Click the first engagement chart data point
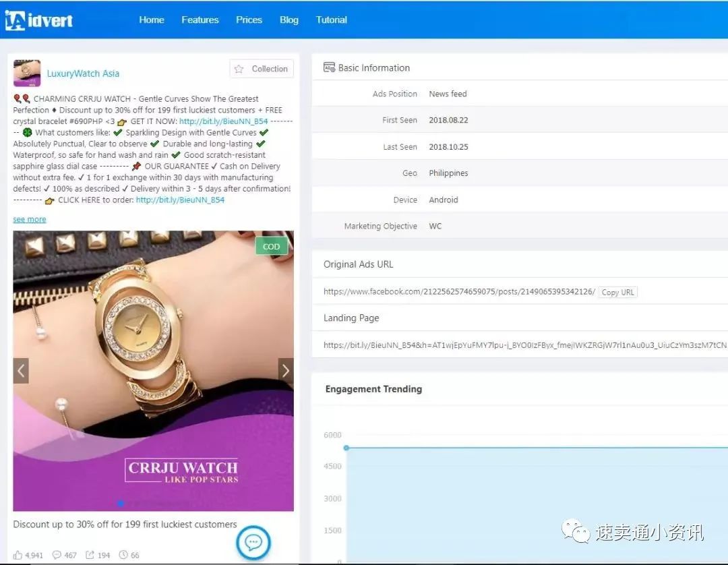This screenshot has height=565, width=728. (346, 448)
